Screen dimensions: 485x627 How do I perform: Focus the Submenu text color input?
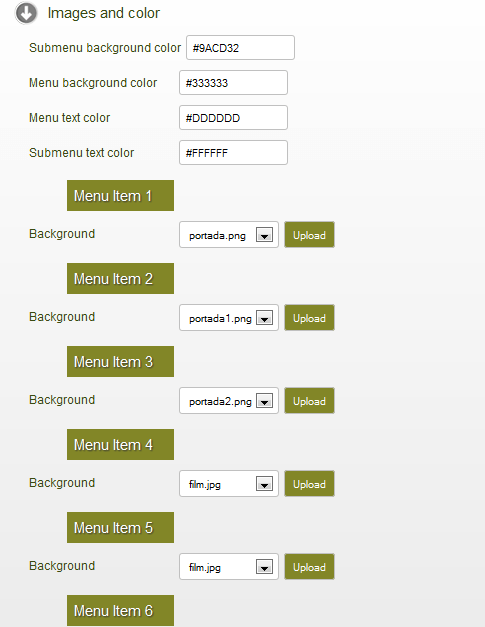(233, 152)
